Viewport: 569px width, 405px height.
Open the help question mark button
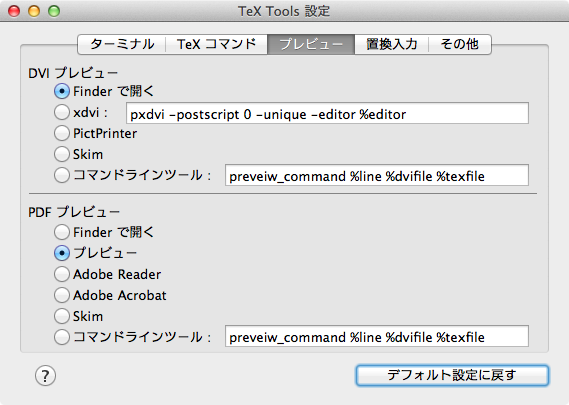45,376
